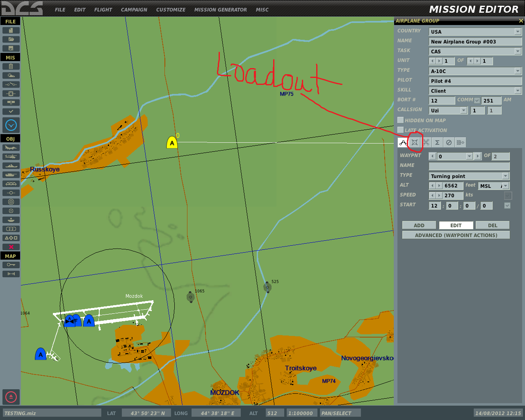Expand the Country USA dropdown

[518, 32]
